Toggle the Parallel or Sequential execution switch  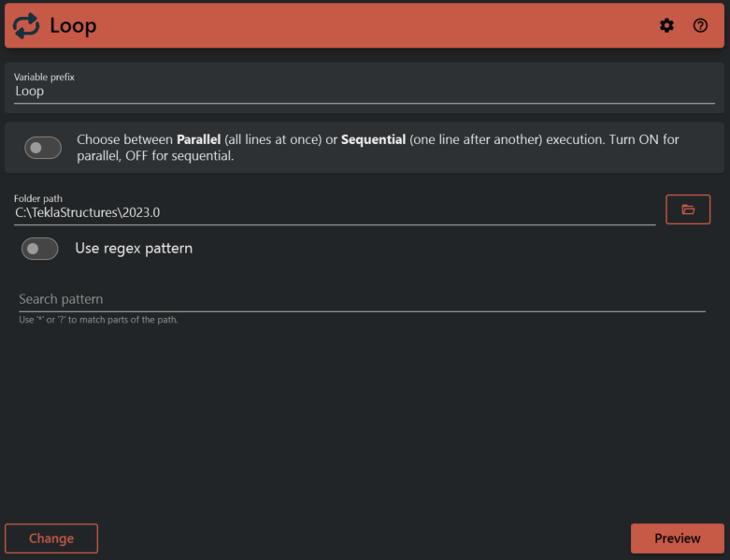pos(43,148)
